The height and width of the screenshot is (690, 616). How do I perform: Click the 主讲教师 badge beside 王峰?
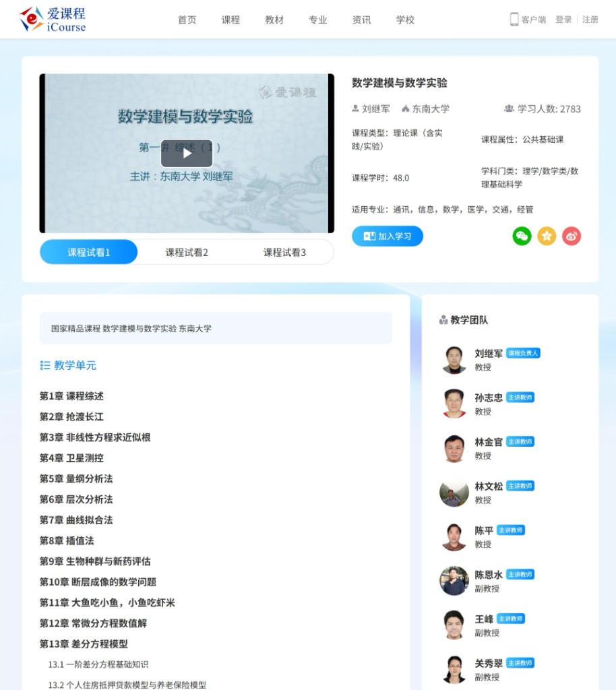pyautogui.click(x=511, y=619)
